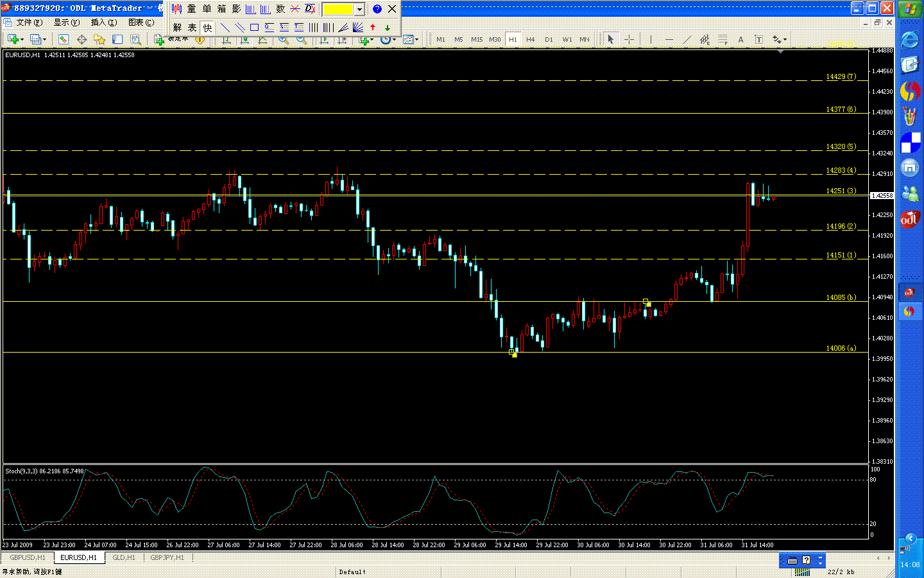The height and width of the screenshot is (578, 924).
Task: Pick the yellow color swatch
Action: [x=339, y=9]
